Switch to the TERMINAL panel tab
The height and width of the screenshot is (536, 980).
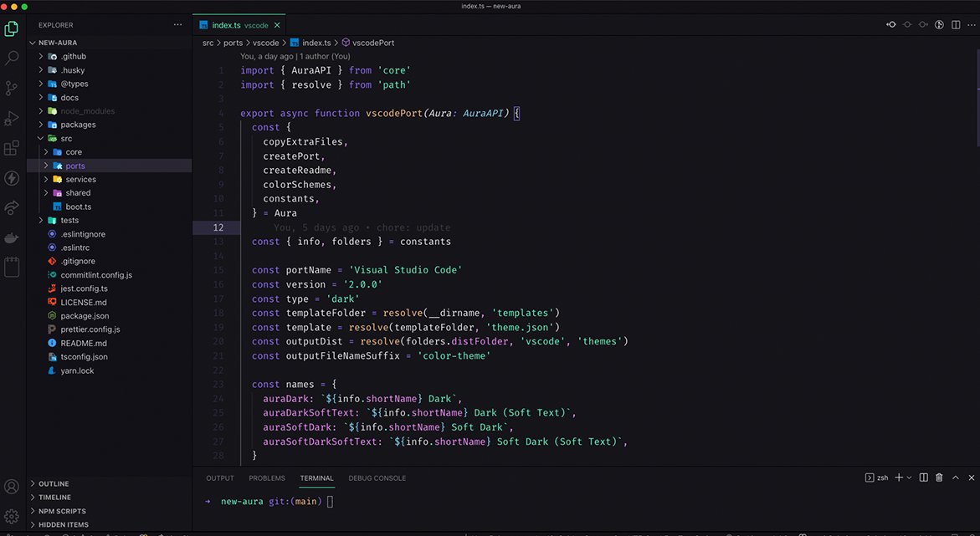[x=317, y=478]
